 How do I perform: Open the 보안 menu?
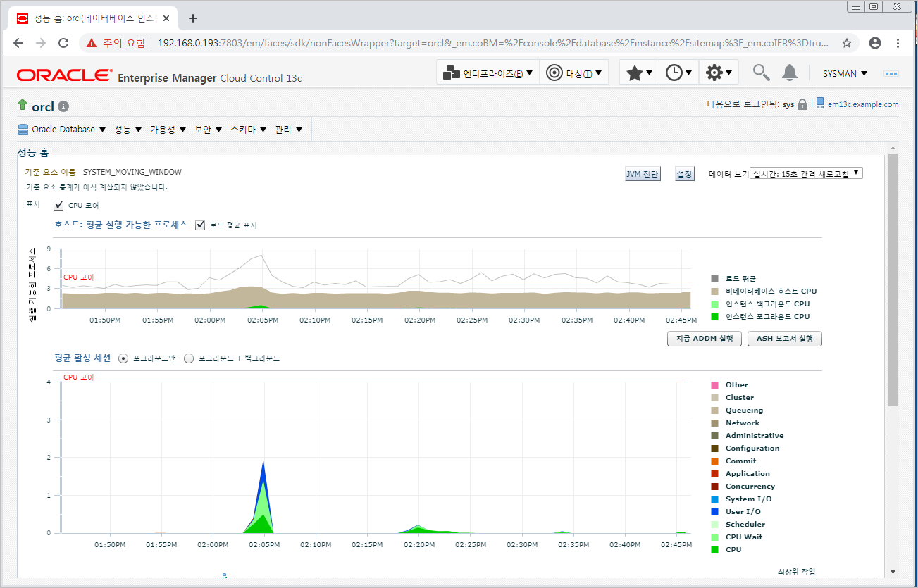tap(209, 130)
